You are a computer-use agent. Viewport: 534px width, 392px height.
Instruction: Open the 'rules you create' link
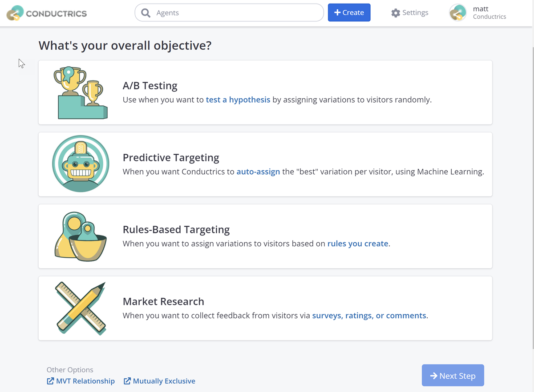pyautogui.click(x=357, y=244)
